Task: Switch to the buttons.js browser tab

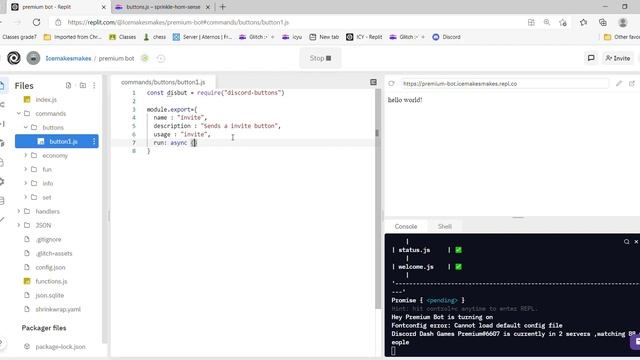Action: tap(162, 7)
